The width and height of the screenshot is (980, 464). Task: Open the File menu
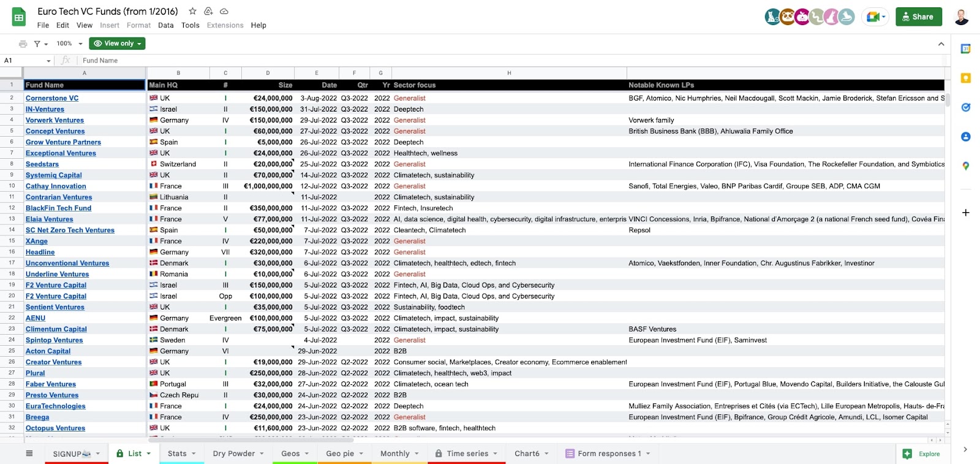point(43,25)
